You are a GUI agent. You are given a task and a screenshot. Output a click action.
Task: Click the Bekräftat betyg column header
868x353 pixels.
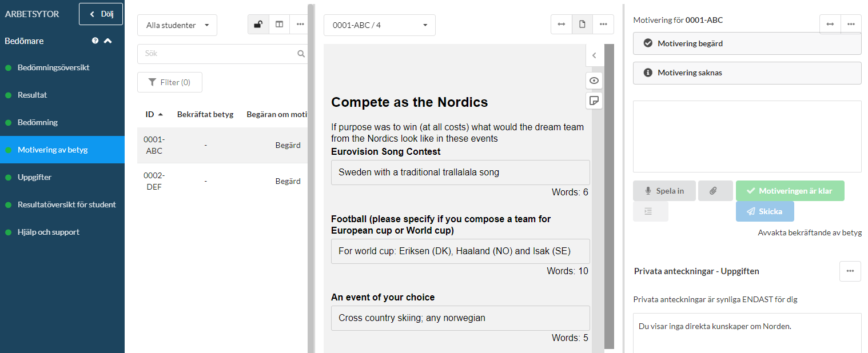tap(205, 114)
